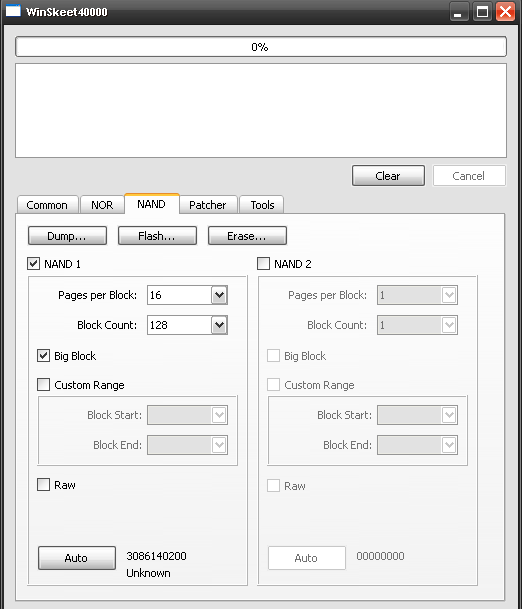Uncheck Big Block under NAND 1
The width and height of the screenshot is (522, 609).
43,356
